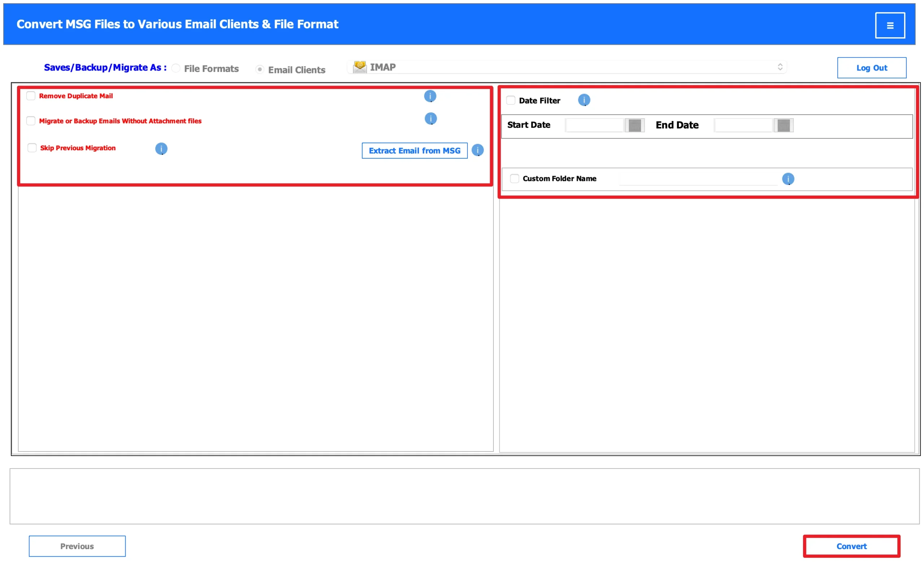This screenshot has height=578, width=924.
Task: Go back with the Previous button
Action: click(x=77, y=546)
